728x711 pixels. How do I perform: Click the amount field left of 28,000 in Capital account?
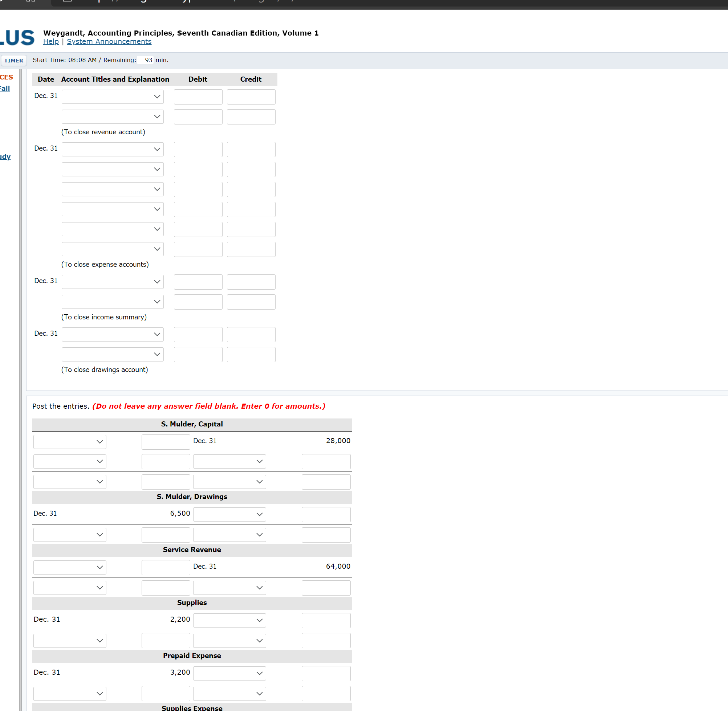coord(166,441)
